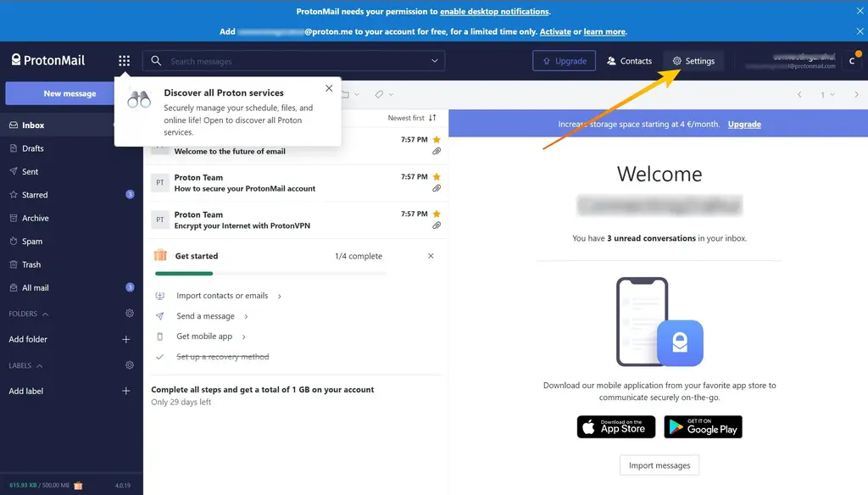The width and height of the screenshot is (868, 495).
Task: Click the Import messages button
Action: 659,465
